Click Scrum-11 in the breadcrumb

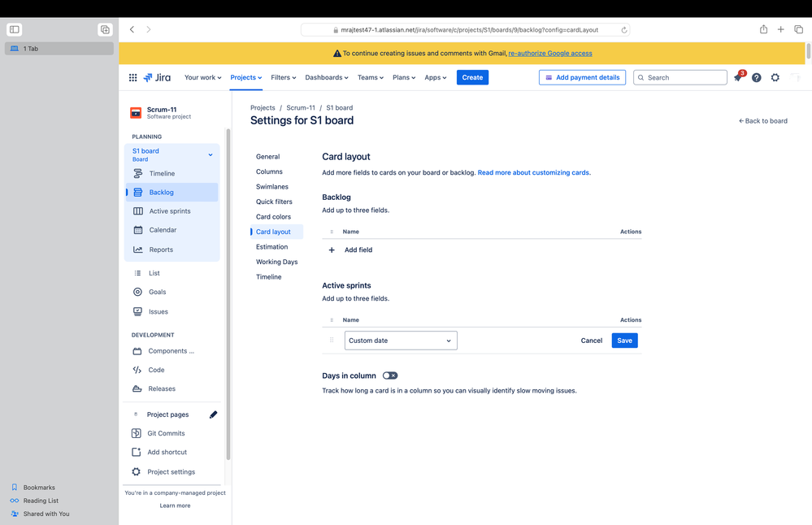(x=301, y=108)
